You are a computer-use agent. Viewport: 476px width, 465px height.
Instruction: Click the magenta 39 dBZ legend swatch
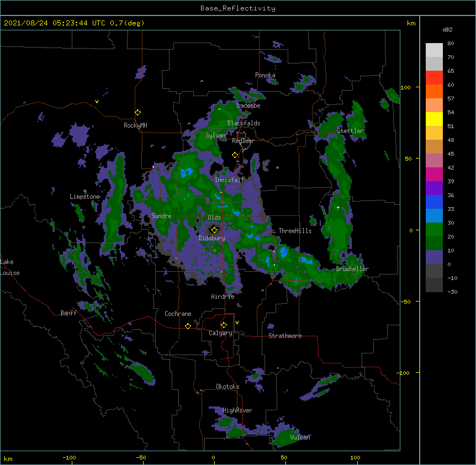click(434, 174)
